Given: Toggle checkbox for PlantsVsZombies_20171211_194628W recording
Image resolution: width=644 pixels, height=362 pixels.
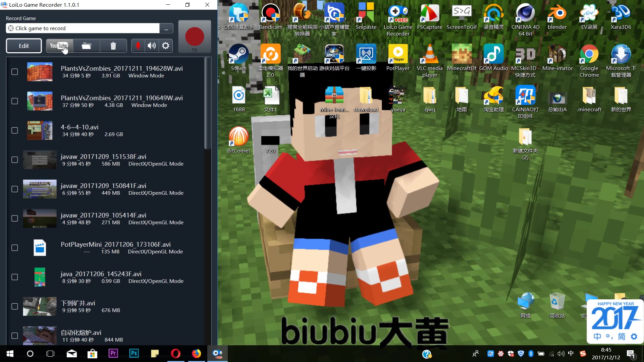Looking at the screenshot, I should click(x=14, y=72).
